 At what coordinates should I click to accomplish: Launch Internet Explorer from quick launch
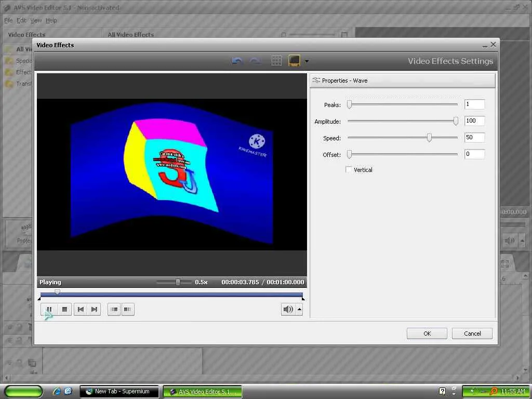point(56,391)
